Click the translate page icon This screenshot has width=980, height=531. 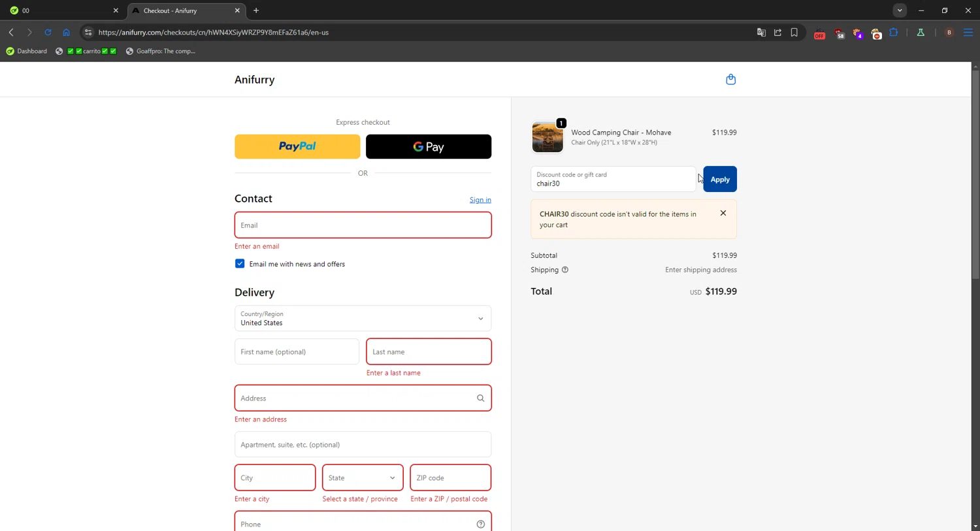pyautogui.click(x=761, y=32)
